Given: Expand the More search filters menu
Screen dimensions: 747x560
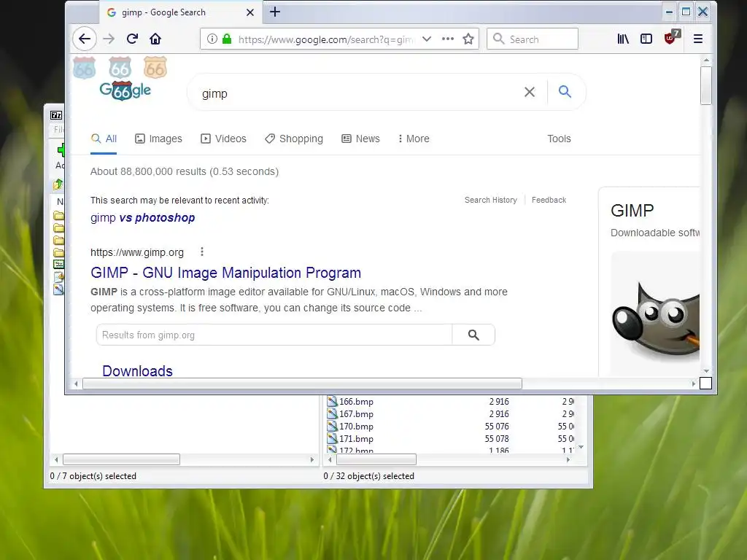Looking at the screenshot, I should [414, 139].
